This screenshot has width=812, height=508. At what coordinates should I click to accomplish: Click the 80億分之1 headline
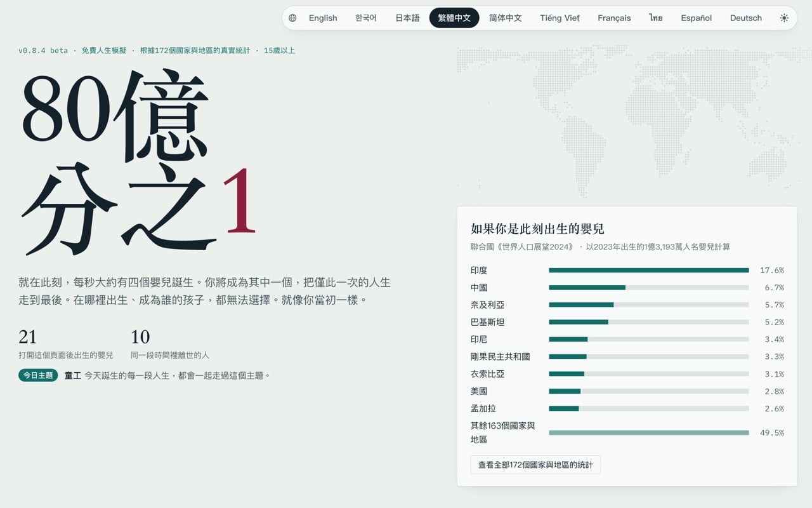(138, 161)
